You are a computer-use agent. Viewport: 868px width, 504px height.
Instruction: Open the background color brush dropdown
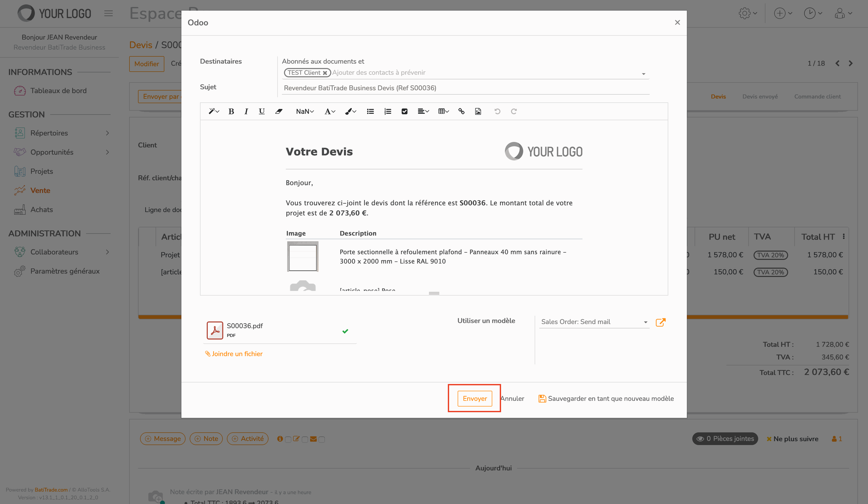350,111
